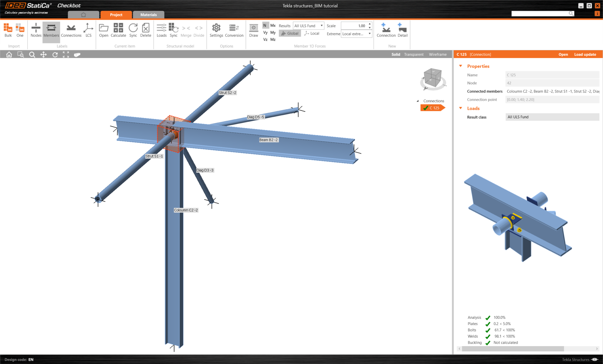The image size is (603, 364).
Task: Toggle the N force component
Action: click(x=265, y=25)
